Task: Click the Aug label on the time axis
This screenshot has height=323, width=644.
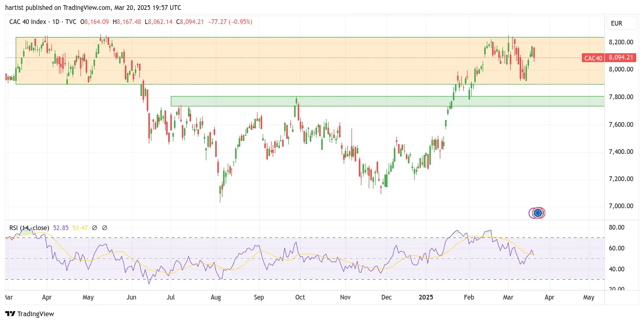Action: click(216, 297)
